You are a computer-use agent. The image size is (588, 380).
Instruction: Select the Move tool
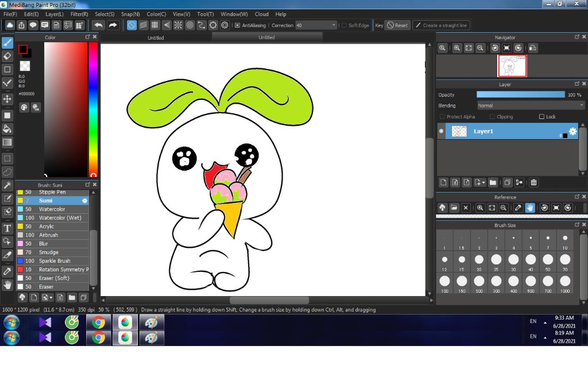[7, 99]
